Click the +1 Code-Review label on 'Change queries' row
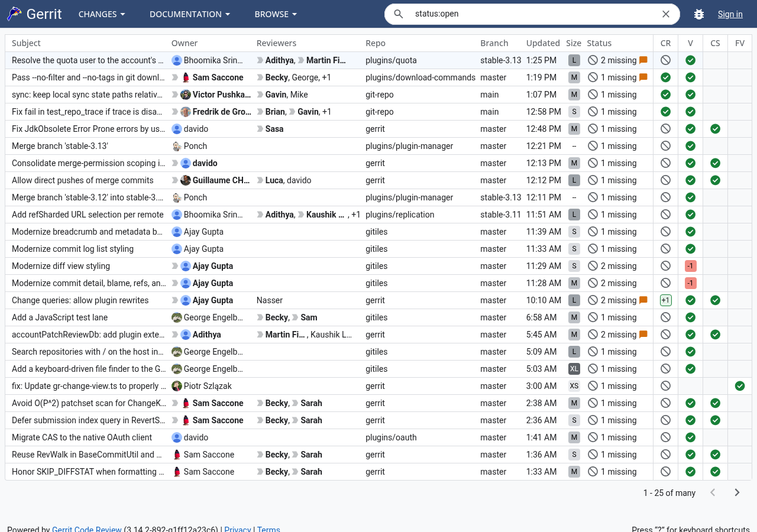 pyautogui.click(x=665, y=300)
